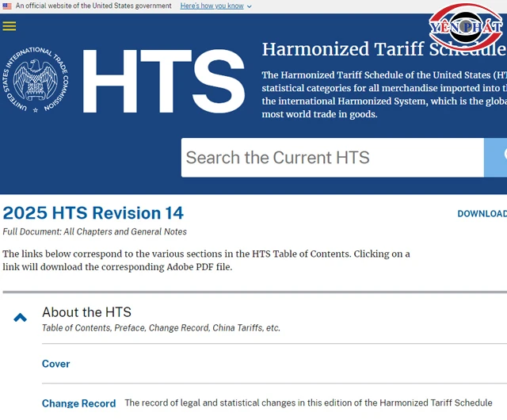Screen dimensions: 507x420
Task: Open the yellow hamburger menu
Action: click(x=10, y=26)
